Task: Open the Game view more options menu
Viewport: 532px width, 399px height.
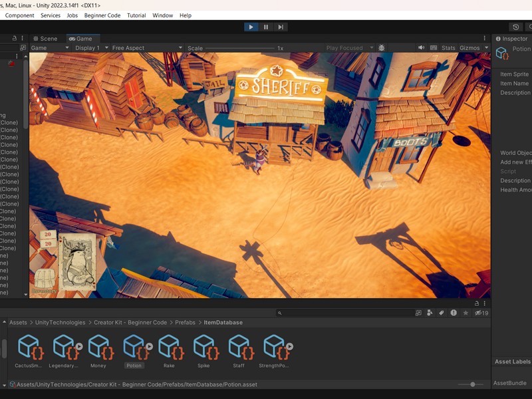Action: tap(485, 39)
